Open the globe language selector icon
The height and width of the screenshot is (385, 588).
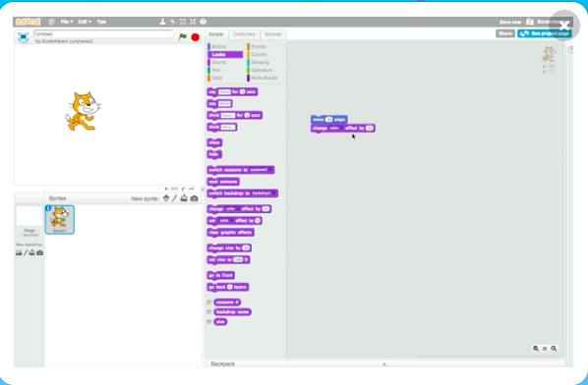(51, 22)
